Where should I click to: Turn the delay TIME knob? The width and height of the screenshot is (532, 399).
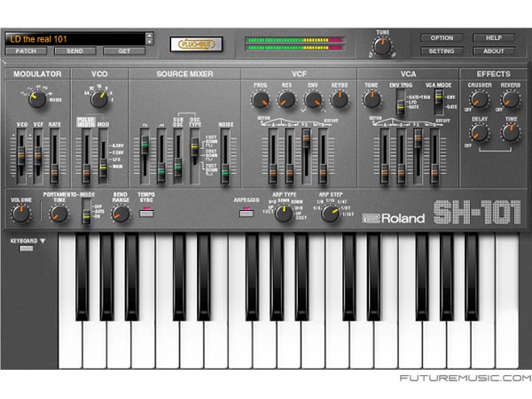pyautogui.click(x=511, y=133)
